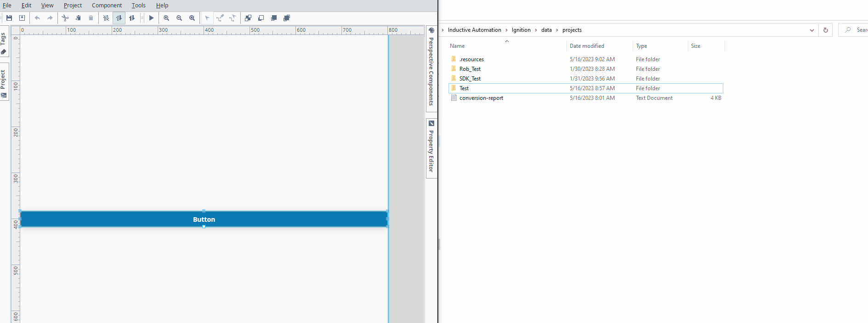Image resolution: width=868 pixels, height=323 pixels.
Task: Open the File menu
Action: [7, 6]
